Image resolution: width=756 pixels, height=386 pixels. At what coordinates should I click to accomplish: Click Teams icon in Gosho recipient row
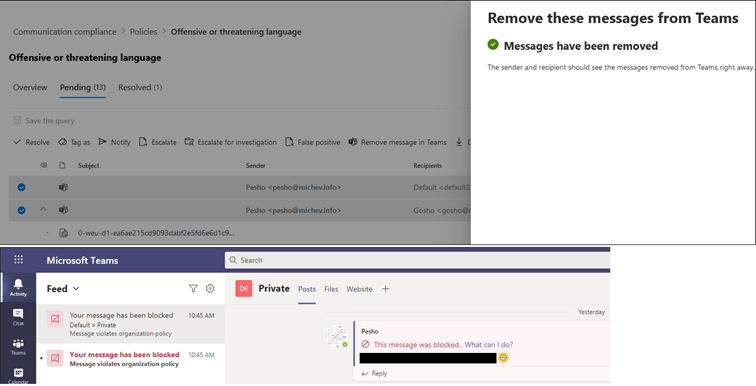[x=63, y=210]
